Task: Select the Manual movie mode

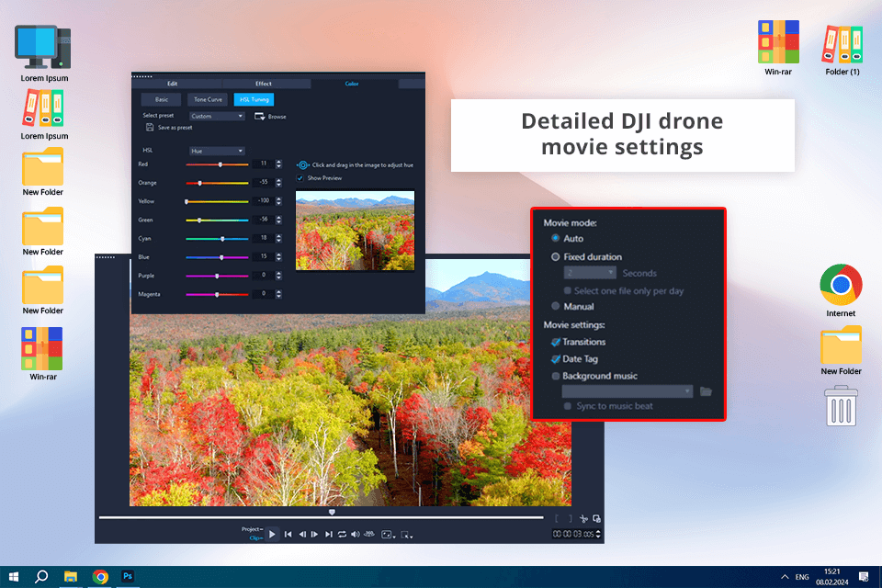Action: coord(555,306)
